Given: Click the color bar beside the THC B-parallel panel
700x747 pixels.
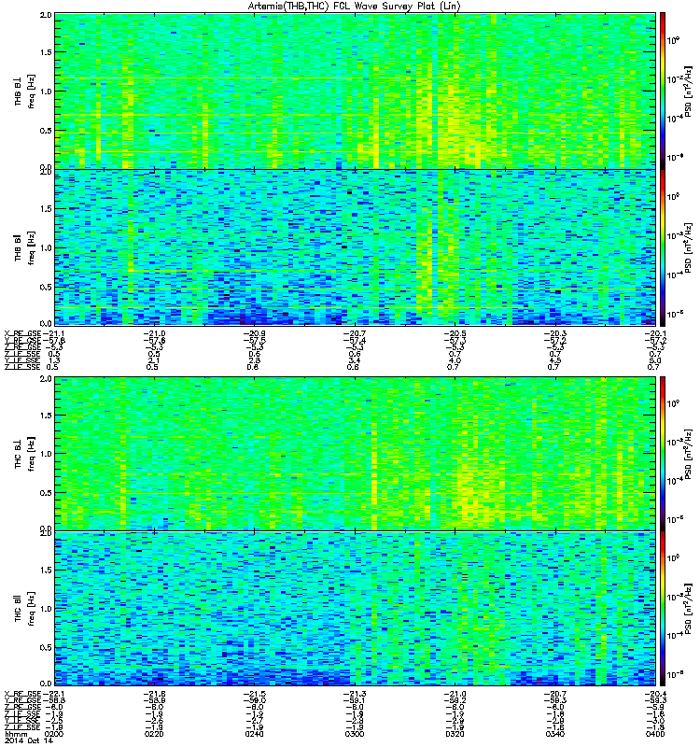Looking at the screenshot, I should [x=663, y=609].
